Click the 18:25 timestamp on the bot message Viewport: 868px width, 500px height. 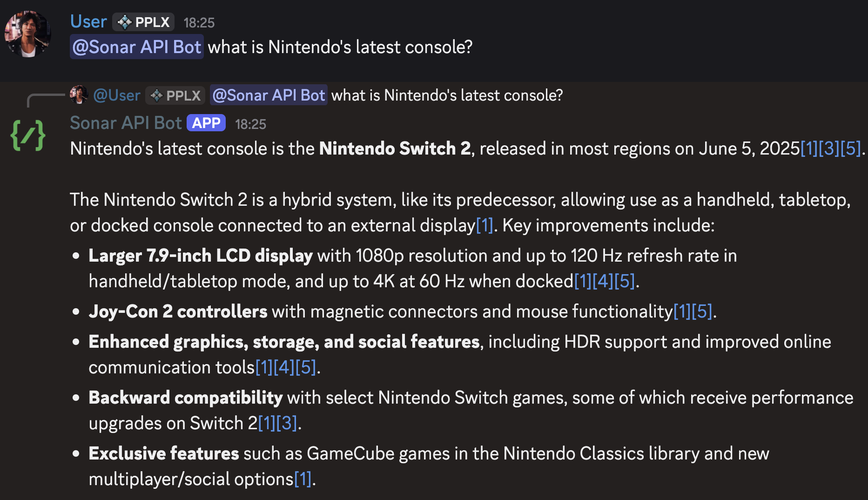coord(252,123)
